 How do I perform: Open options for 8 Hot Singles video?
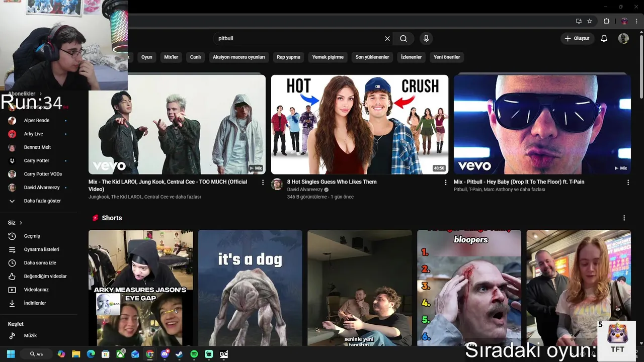click(445, 183)
